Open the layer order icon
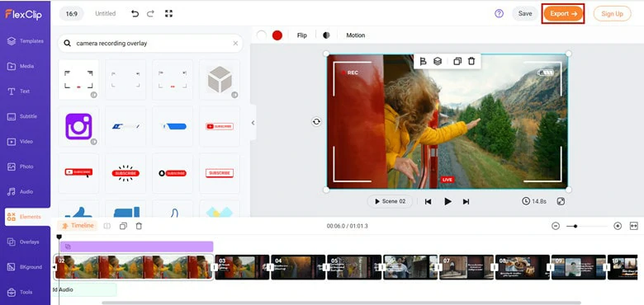This screenshot has height=305, width=644. (x=438, y=62)
